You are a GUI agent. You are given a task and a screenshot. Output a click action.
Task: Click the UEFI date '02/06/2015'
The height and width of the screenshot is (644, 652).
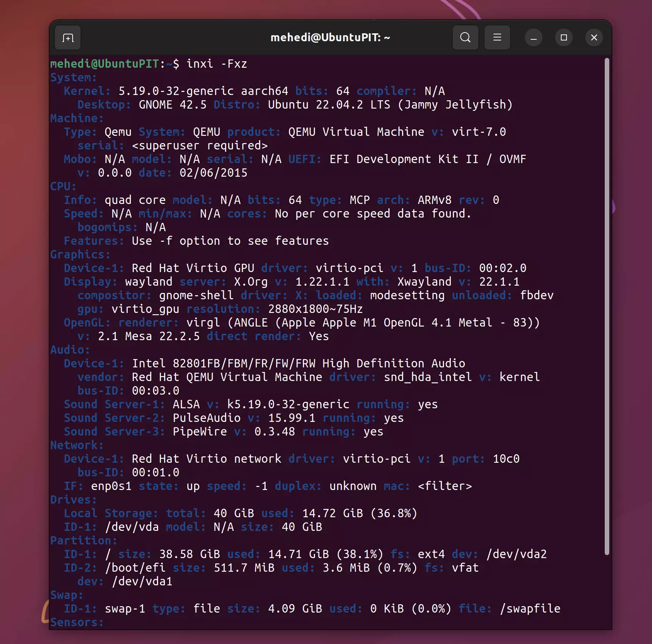(x=213, y=173)
